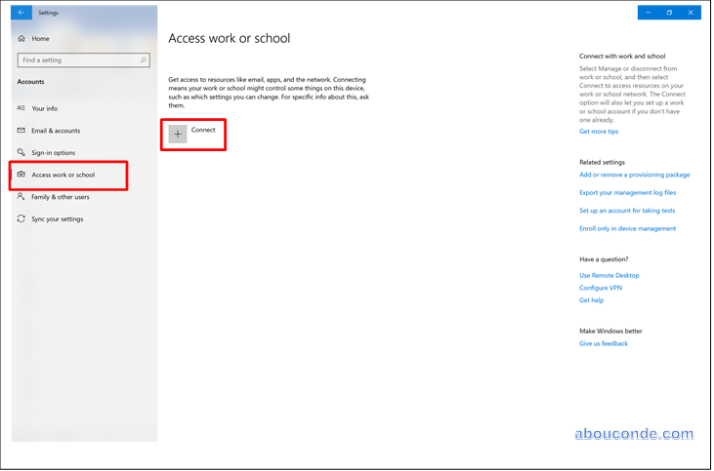The image size is (714, 471).
Task: Maximize the Settings window
Action: click(x=669, y=13)
